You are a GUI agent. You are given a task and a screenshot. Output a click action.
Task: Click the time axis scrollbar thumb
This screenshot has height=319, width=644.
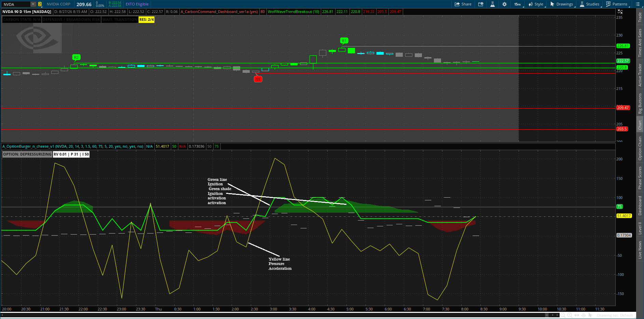coord(547,315)
